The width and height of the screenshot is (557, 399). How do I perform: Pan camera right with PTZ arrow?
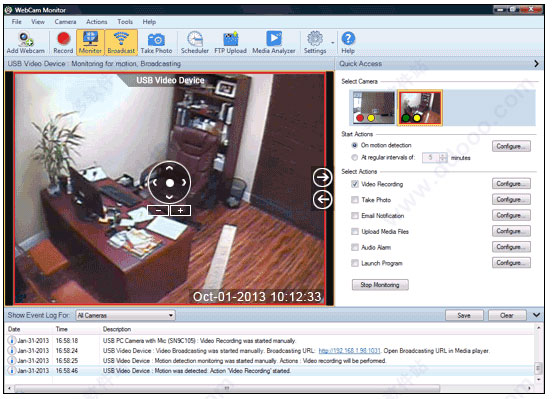point(184,183)
